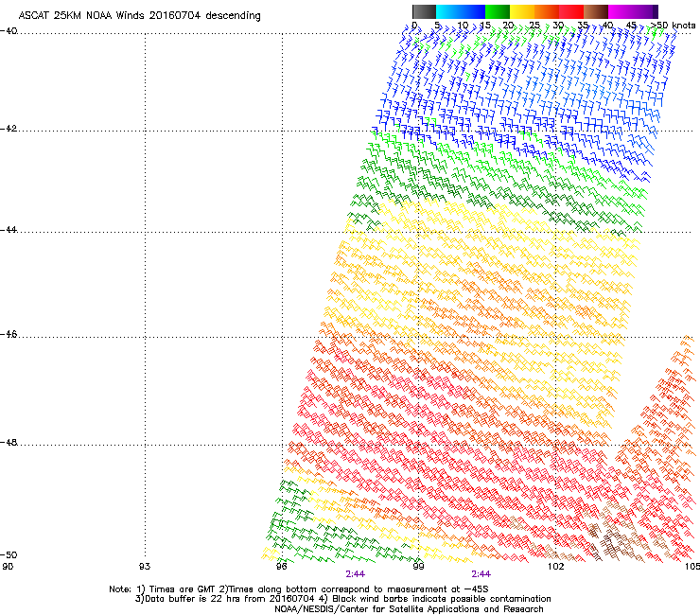Viewport: 700px width, 615px height.
Task: Click the magenta 40–45 knot legend swatch
Action: pos(621,11)
